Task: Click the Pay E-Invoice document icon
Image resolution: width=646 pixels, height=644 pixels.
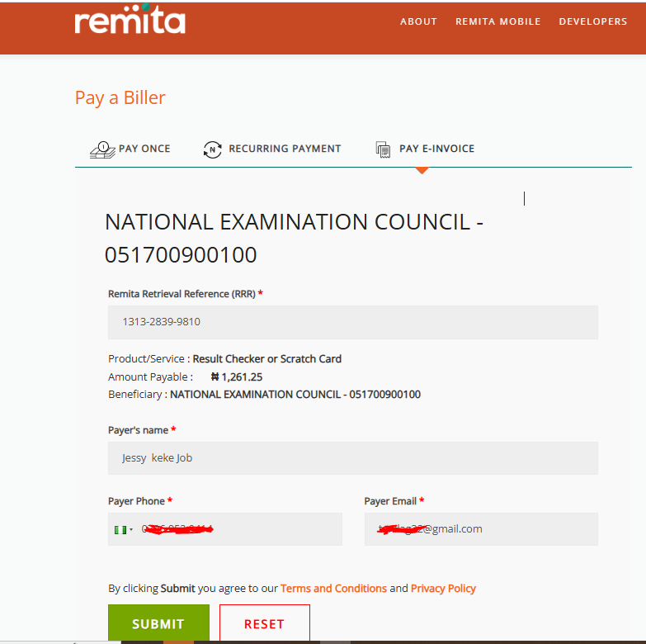Action: point(383,149)
